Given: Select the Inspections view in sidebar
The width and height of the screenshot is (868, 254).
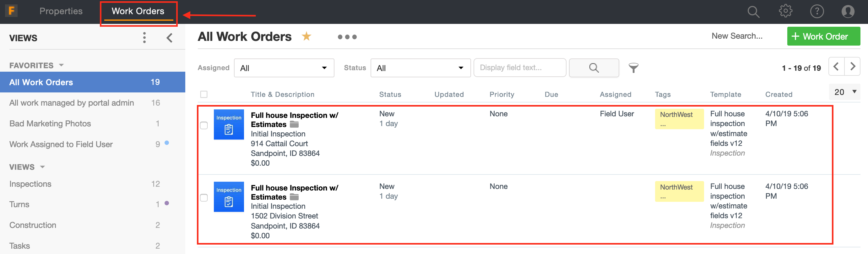Looking at the screenshot, I should (x=30, y=184).
